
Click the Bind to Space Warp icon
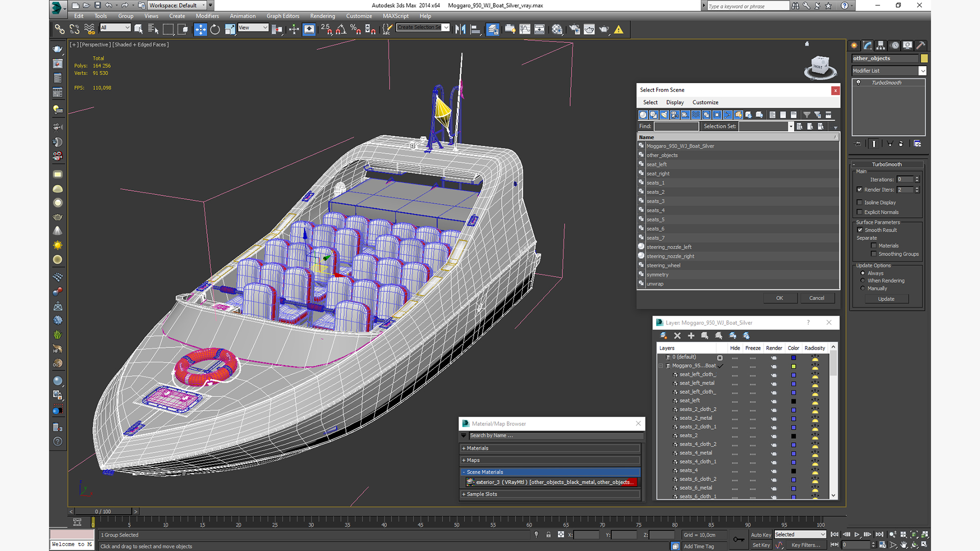pos(89,30)
